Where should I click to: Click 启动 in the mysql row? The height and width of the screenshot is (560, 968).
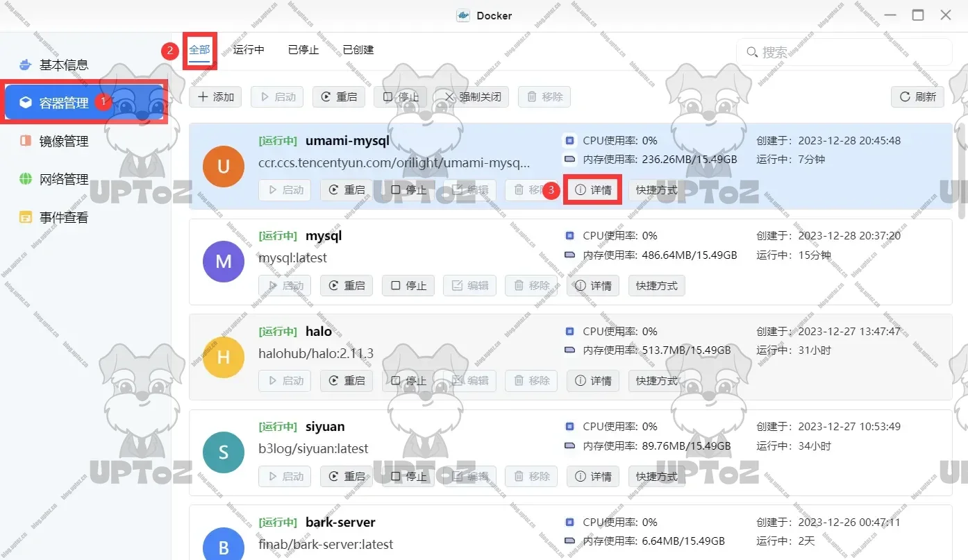click(x=285, y=285)
